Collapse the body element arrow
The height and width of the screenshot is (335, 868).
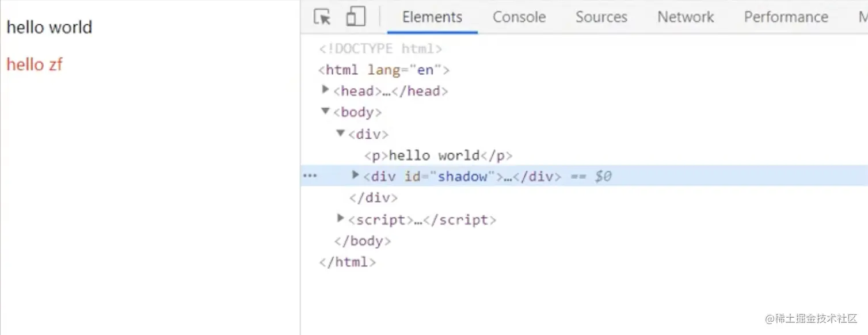(x=326, y=111)
